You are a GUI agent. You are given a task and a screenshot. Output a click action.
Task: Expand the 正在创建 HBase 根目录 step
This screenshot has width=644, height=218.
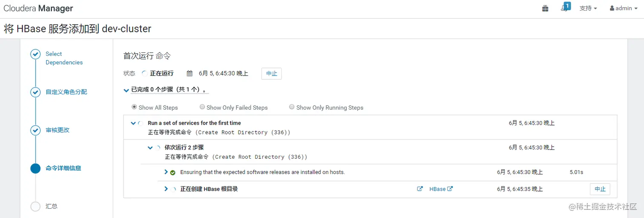pos(166,189)
